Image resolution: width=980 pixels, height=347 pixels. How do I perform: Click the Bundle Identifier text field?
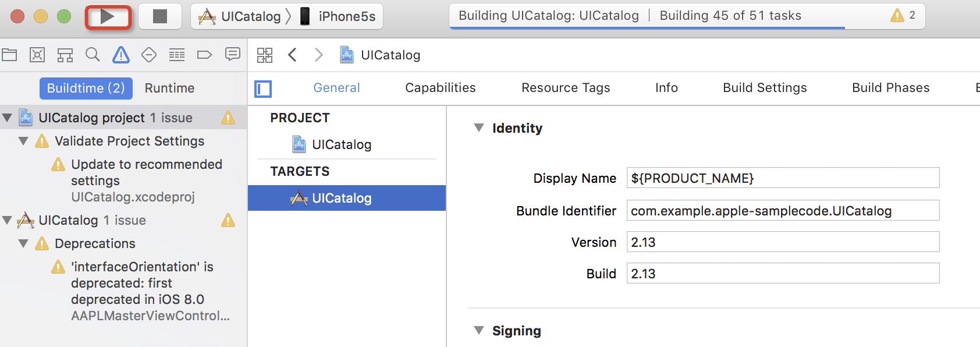[783, 211]
